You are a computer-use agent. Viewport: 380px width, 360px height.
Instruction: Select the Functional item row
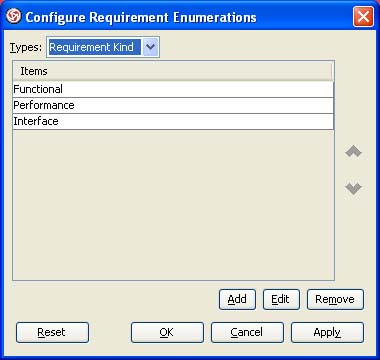tap(173, 89)
